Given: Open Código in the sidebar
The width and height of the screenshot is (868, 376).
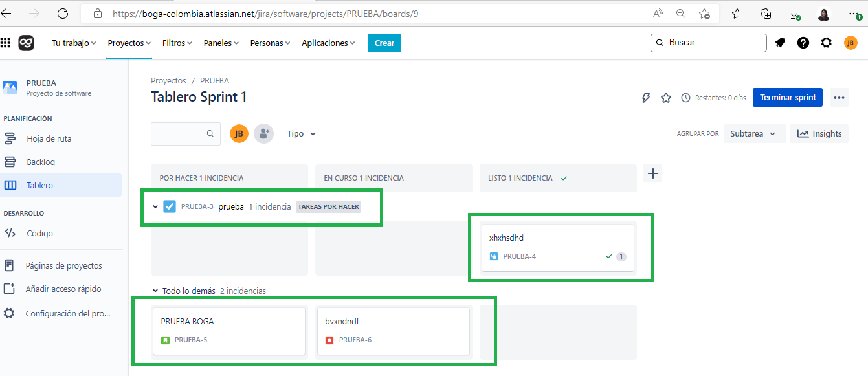Looking at the screenshot, I should click(61, 233).
